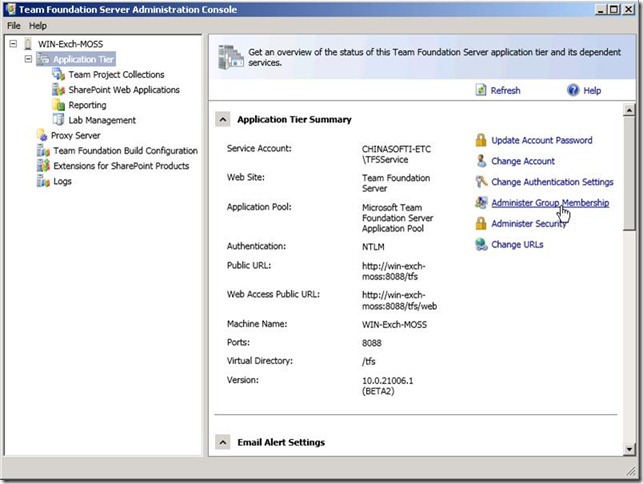Click the server icon beside WIN-Exch-MOSS
The image size is (643, 484).
(28, 43)
